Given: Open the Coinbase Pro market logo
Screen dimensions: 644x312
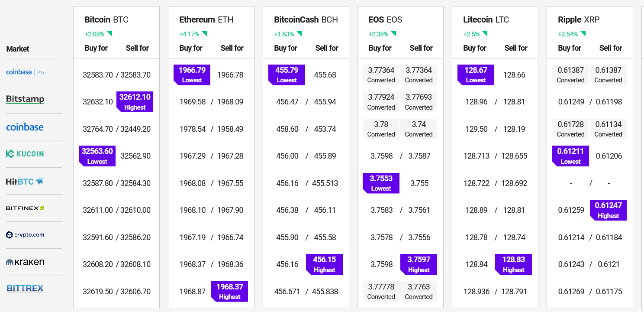Looking at the screenshot, I should (25, 72).
